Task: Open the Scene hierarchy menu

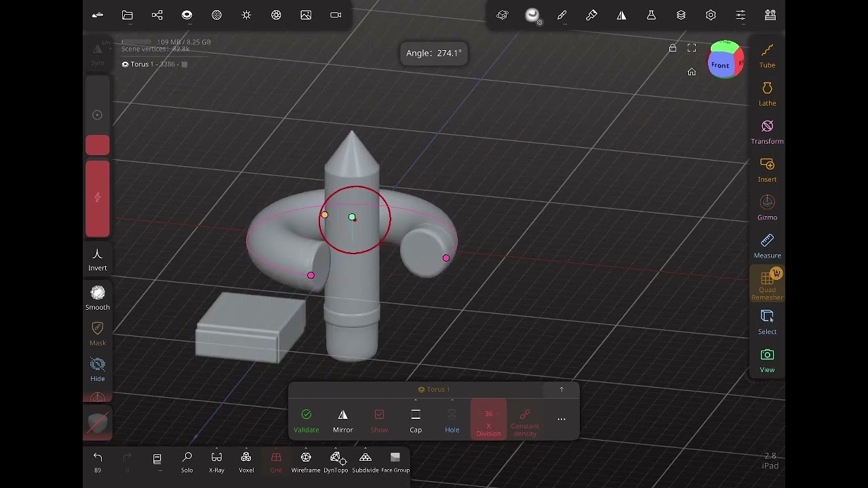Action: click(x=157, y=15)
